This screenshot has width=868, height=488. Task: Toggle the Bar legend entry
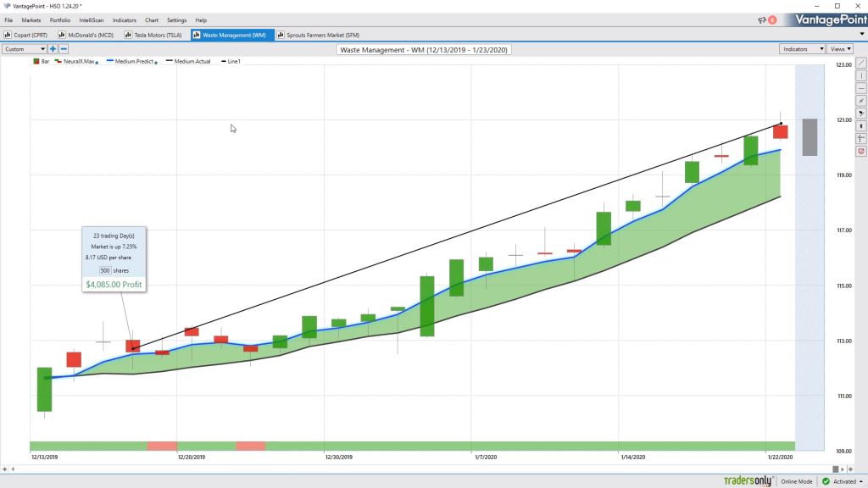click(41, 61)
